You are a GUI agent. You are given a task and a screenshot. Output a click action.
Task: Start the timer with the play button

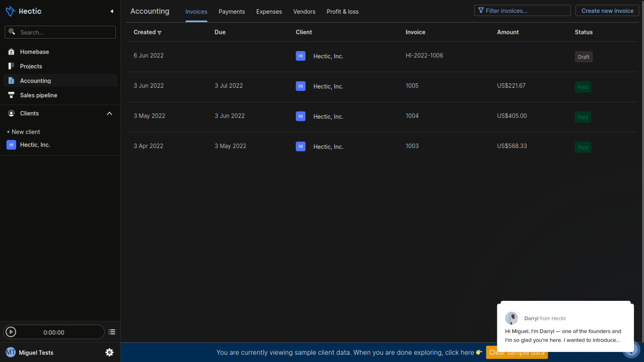point(11,332)
